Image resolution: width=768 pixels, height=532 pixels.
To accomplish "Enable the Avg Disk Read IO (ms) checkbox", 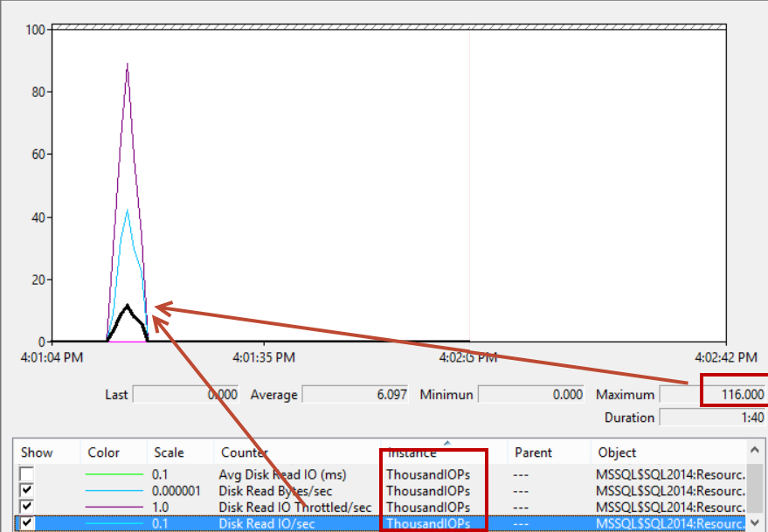I will tap(27, 474).
